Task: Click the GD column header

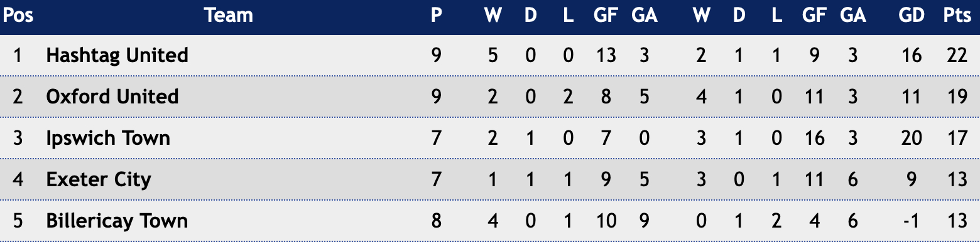Action: tap(912, 16)
